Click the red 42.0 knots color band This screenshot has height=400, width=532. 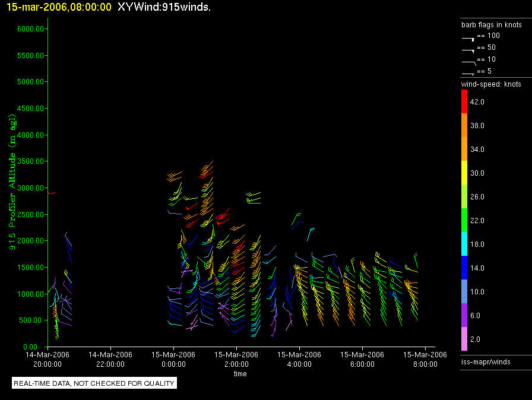tap(464, 101)
